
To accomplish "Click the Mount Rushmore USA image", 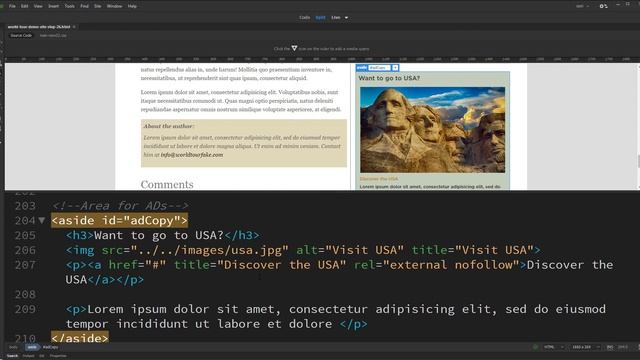I will click(432, 130).
